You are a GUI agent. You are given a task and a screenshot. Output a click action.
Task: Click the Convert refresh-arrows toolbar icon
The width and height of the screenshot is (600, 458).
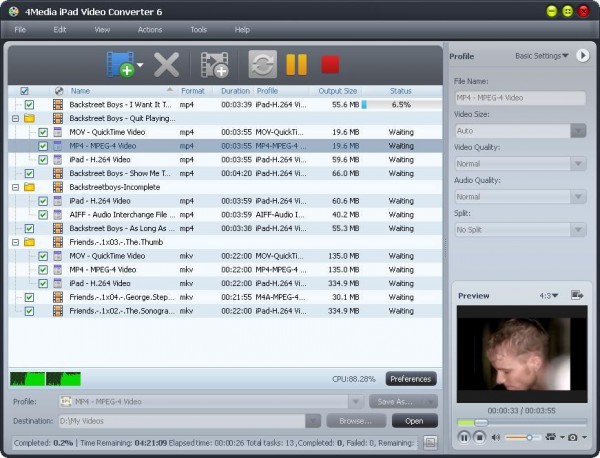262,65
